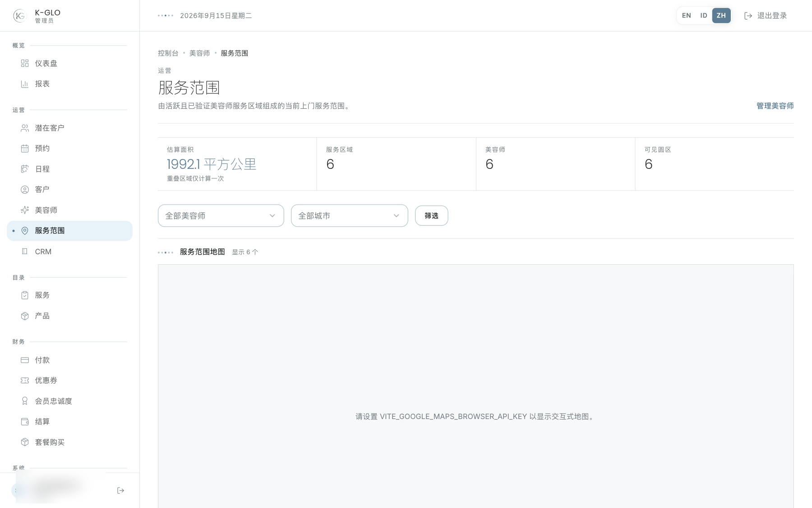Viewport: 812px width, 508px height.
Task: Switch language to EN
Action: 686,15
